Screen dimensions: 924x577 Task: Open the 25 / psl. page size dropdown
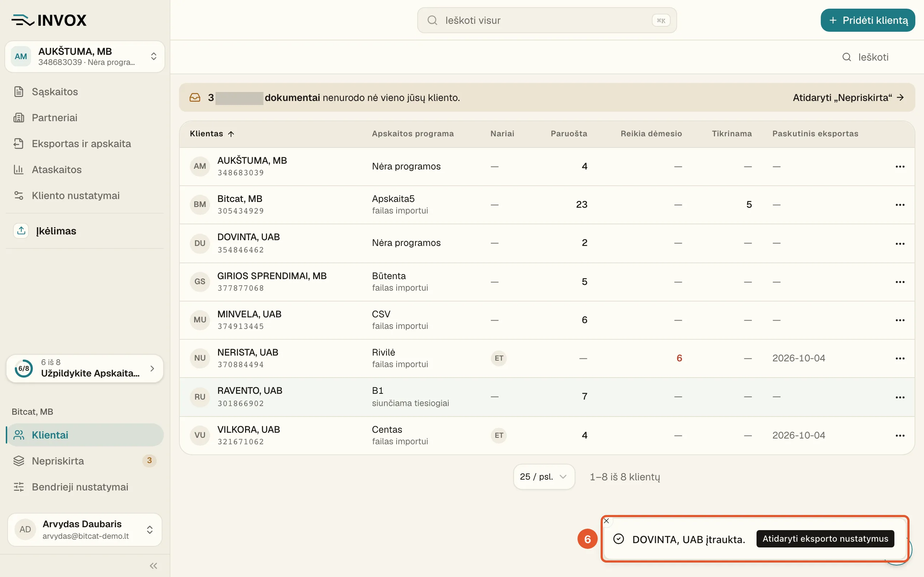point(544,477)
